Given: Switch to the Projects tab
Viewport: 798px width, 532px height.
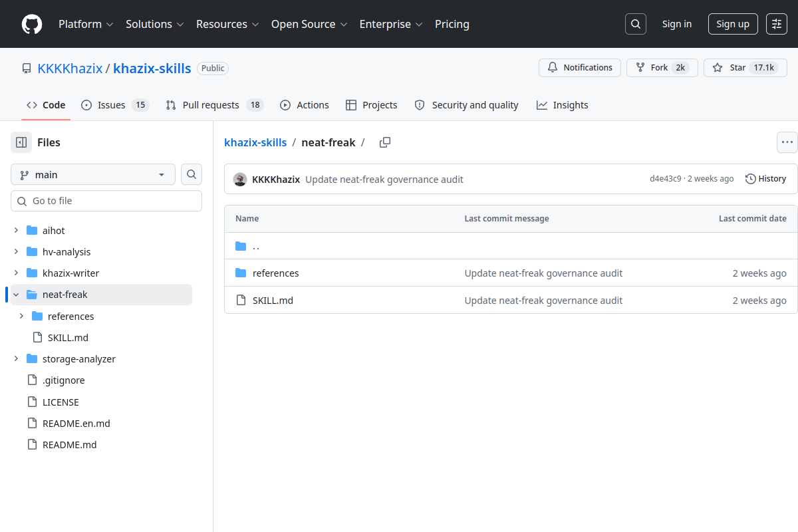Looking at the screenshot, I should [x=372, y=105].
